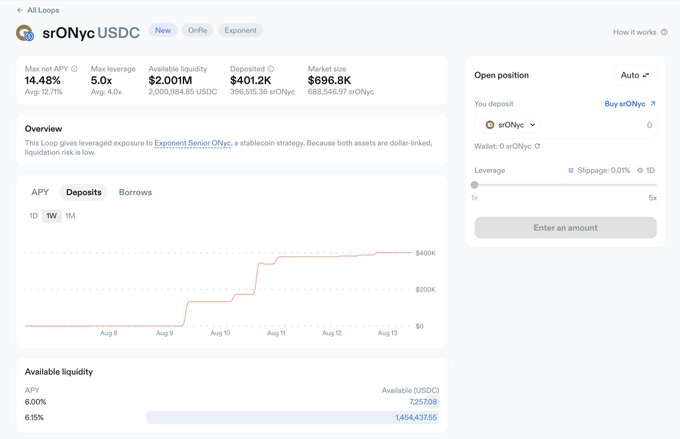
Task: Set chart range to 1W
Action: (x=52, y=216)
